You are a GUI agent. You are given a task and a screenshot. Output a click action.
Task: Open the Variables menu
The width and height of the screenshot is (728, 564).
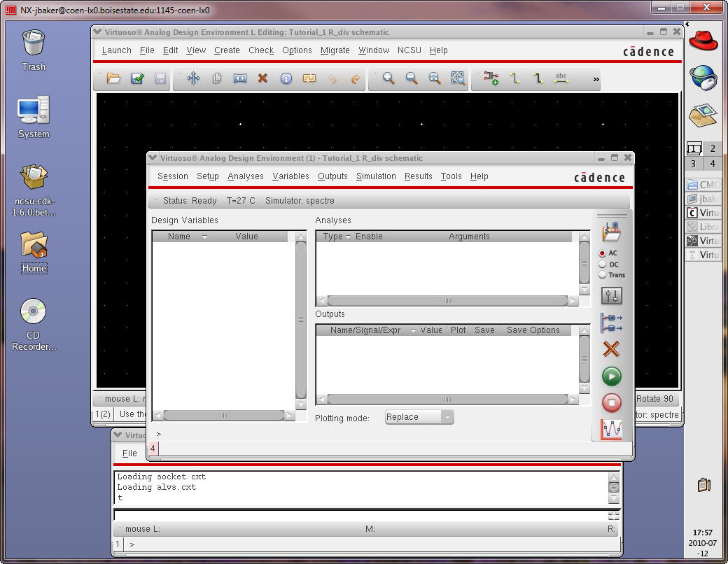pos(290,176)
